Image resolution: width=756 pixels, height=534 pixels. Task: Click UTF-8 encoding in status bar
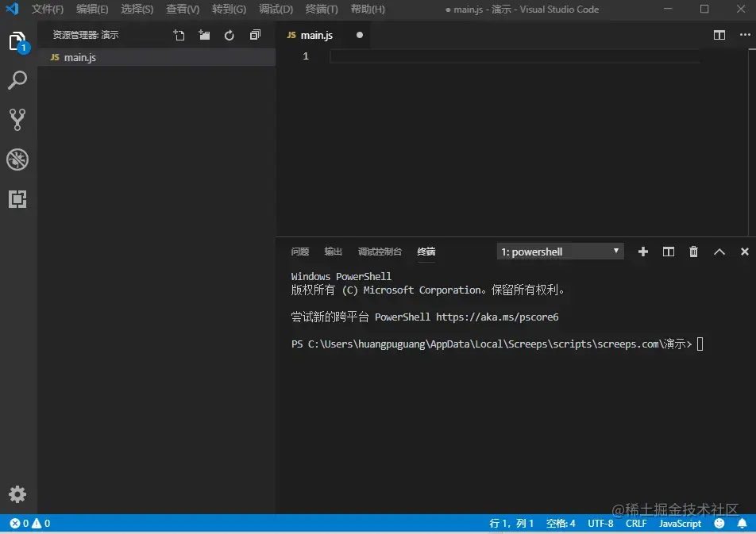click(600, 524)
